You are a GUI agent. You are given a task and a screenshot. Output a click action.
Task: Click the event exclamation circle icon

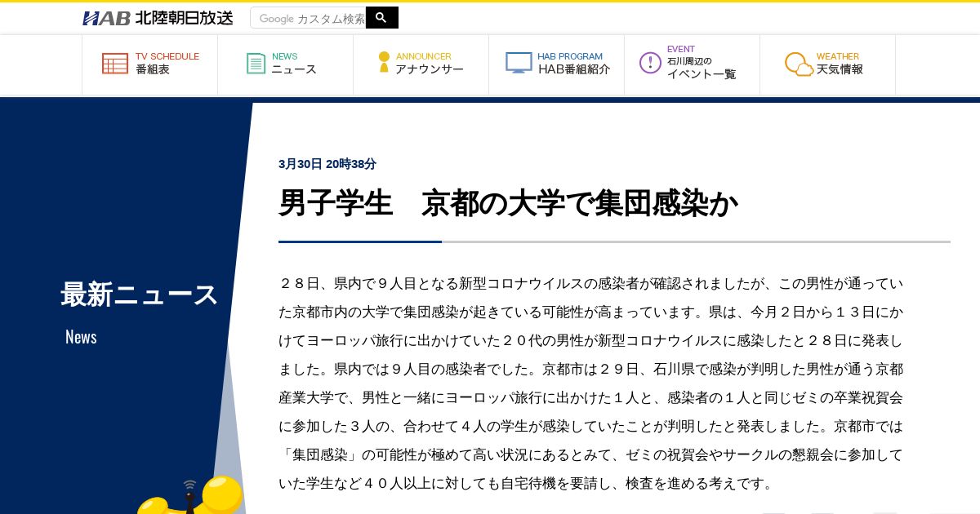coord(650,63)
